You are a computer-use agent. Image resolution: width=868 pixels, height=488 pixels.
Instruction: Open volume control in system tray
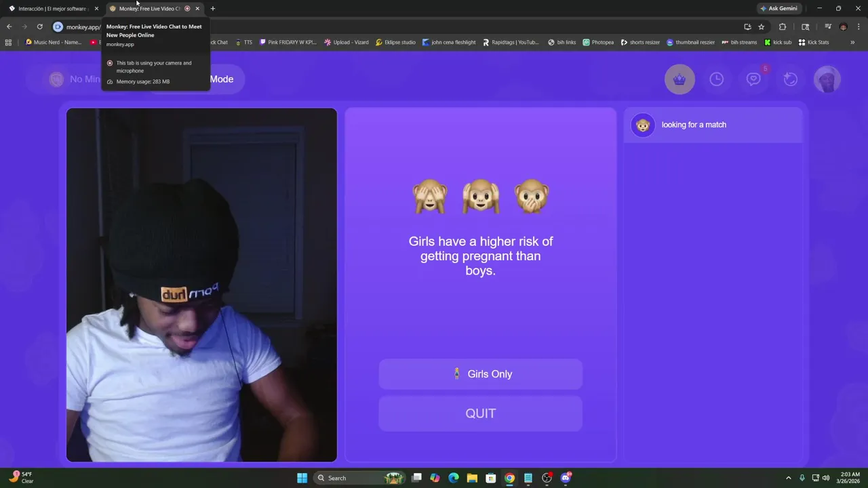pos(826,478)
